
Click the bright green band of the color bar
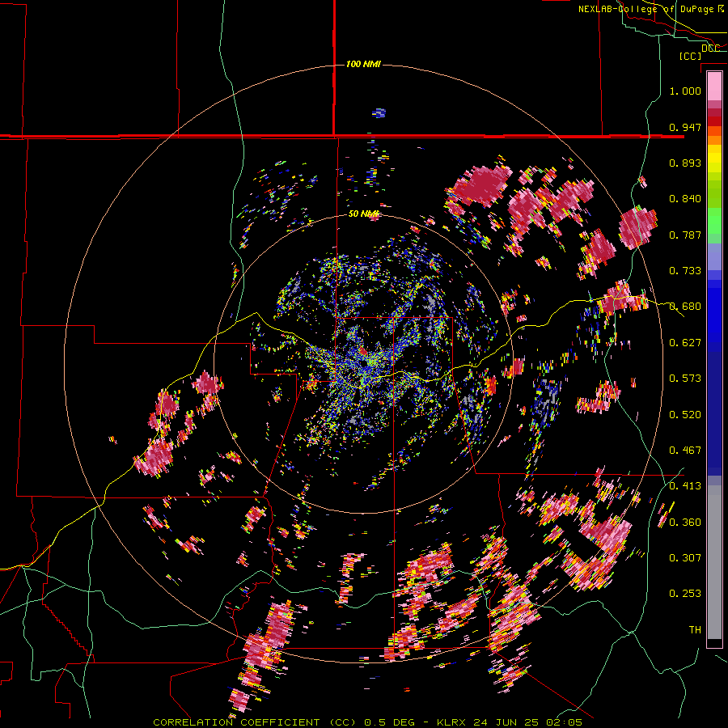pos(714,221)
